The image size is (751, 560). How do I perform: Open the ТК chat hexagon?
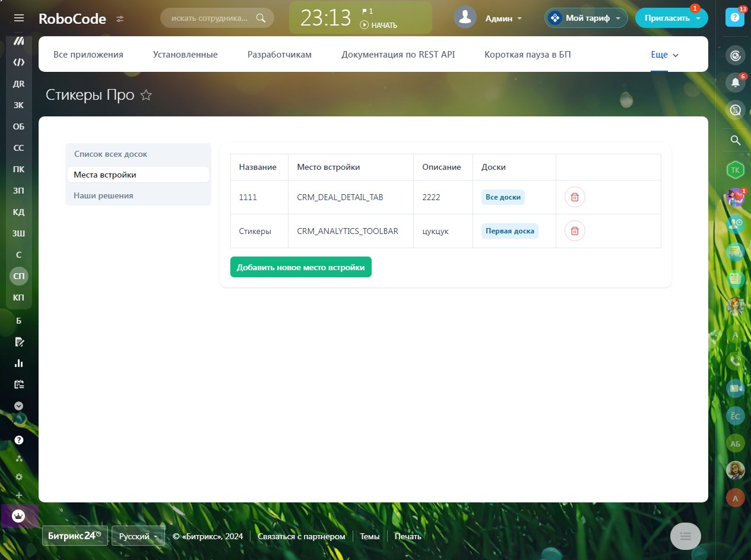[x=736, y=170]
